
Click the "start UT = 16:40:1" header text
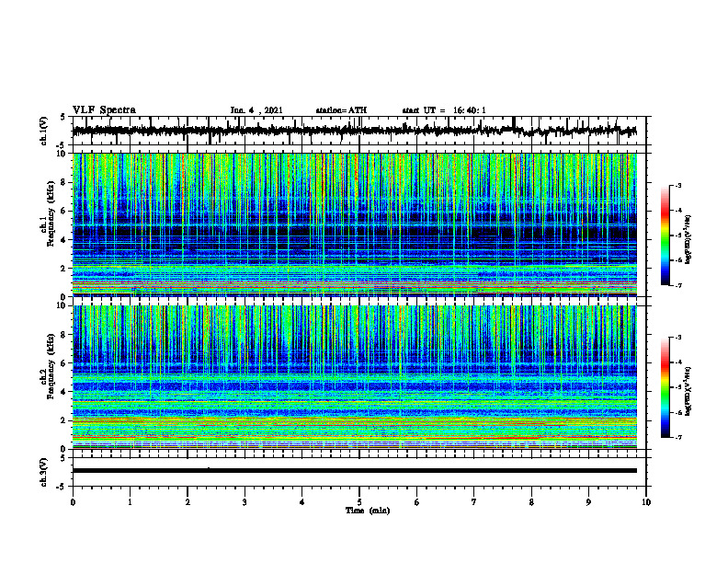(x=444, y=110)
